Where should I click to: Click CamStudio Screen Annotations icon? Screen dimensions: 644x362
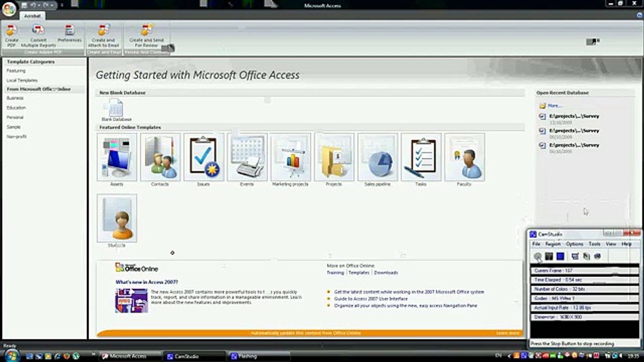point(597,256)
